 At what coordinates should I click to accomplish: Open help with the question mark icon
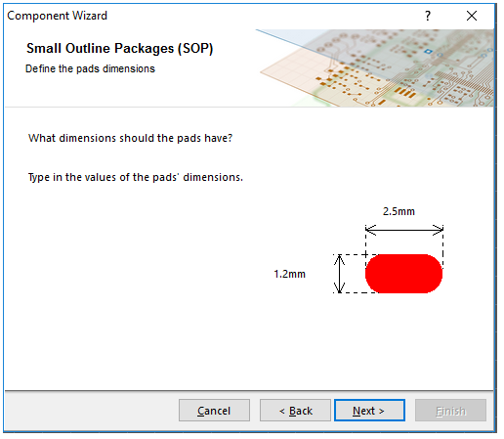tap(428, 16)
